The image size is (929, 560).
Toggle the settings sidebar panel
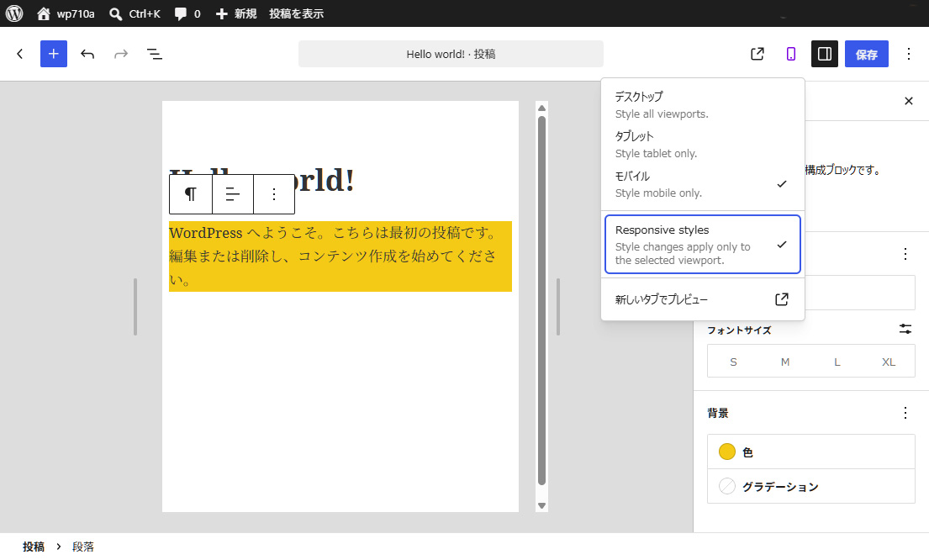click(x=824, y=54)
